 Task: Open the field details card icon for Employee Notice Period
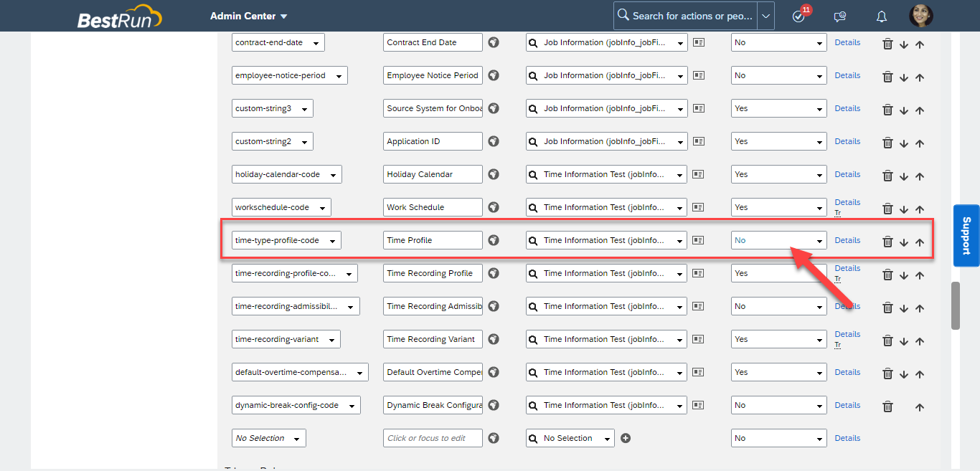[698, 75]
